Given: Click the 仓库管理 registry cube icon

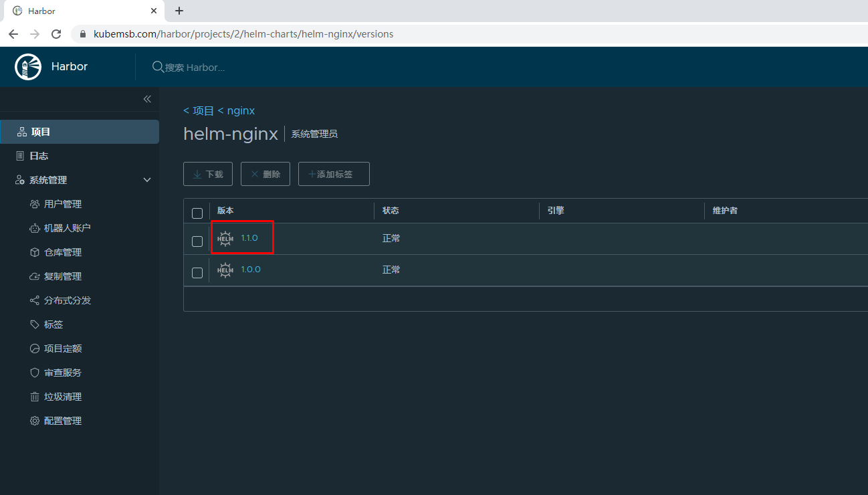Looking at the screenshot, I should (35, 252).
